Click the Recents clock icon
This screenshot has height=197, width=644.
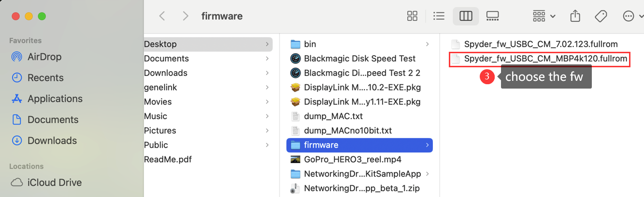(17, 77)
